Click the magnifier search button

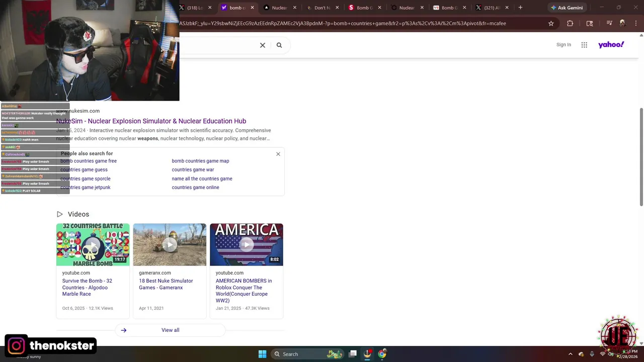pyautogui.click(x=279, y=45)
